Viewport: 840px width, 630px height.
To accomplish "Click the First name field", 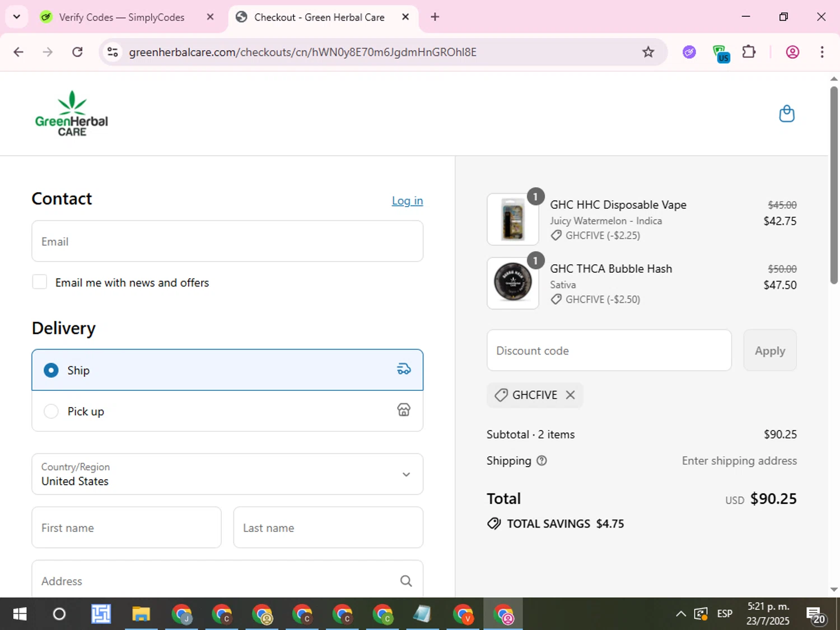I will click(127, 528).
